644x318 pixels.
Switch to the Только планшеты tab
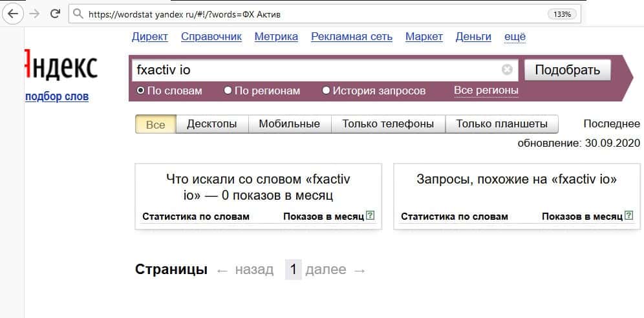coord(502,124)
